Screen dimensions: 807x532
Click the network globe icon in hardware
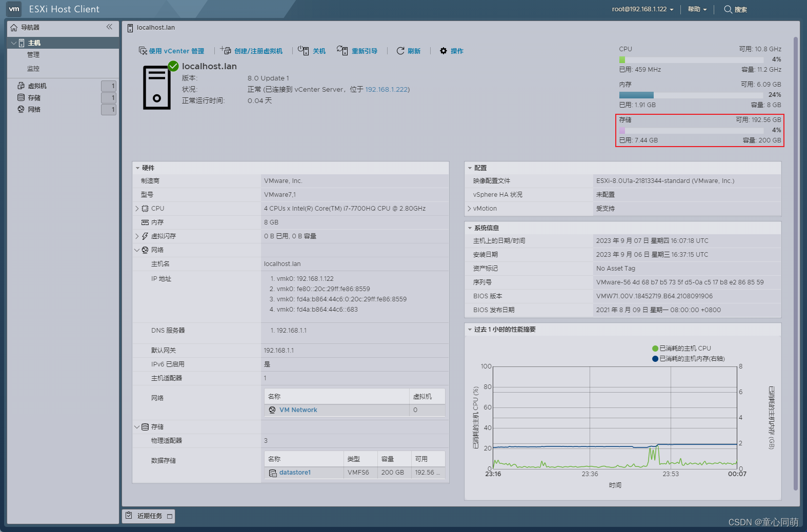point(145,250)
